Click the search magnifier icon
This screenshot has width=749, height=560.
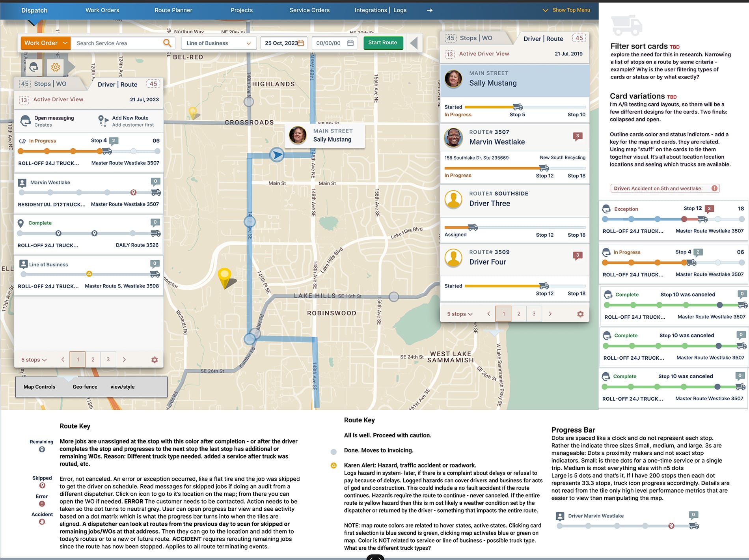(x=167, y=43)
